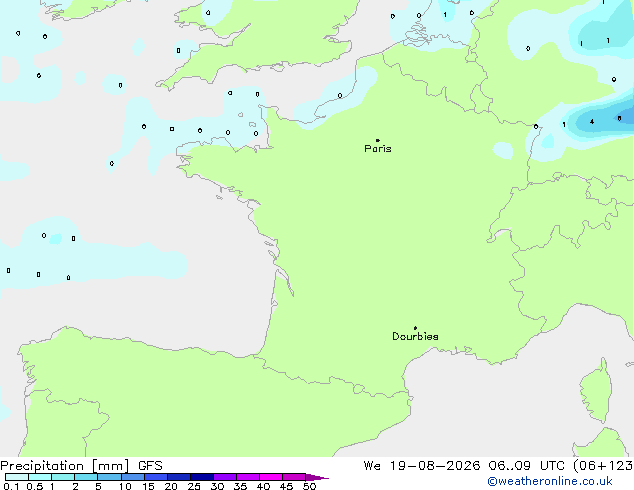This screenshot has height=490, width=634.
Task: Pick the legend swatch between 15 and 20
Action: point(155,477)
